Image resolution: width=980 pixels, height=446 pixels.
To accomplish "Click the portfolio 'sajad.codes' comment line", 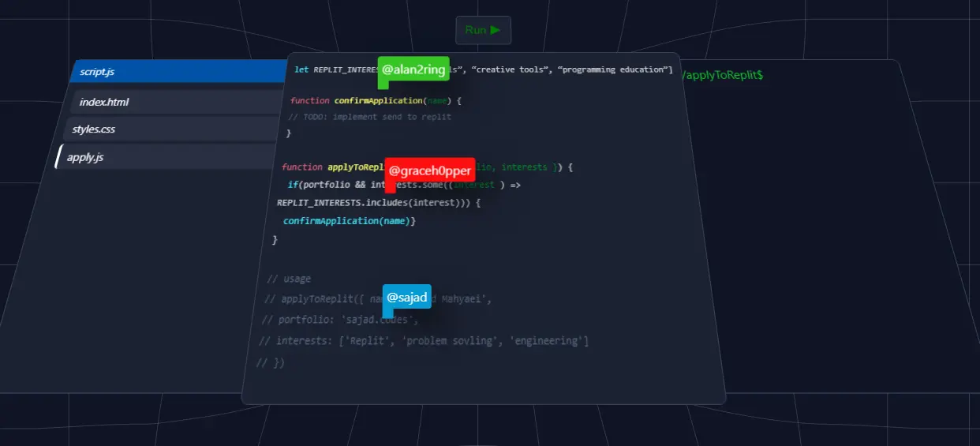I will [339, 320].
